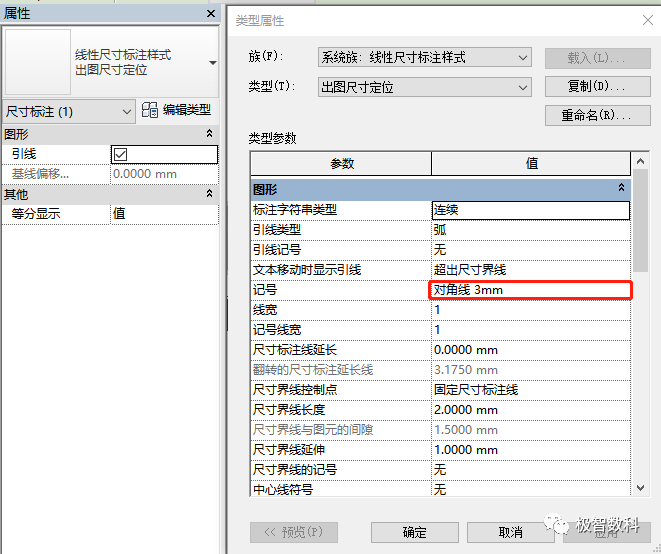Click the 复制(D)... duplicate button

click(597, 86)
